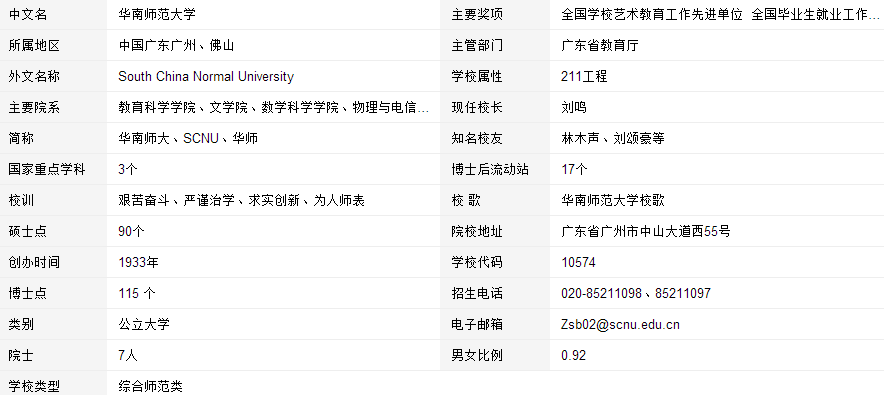Open notable alumni 林木声 entry
The width and height of the screenshot is (896, 395).
(580, 138)
